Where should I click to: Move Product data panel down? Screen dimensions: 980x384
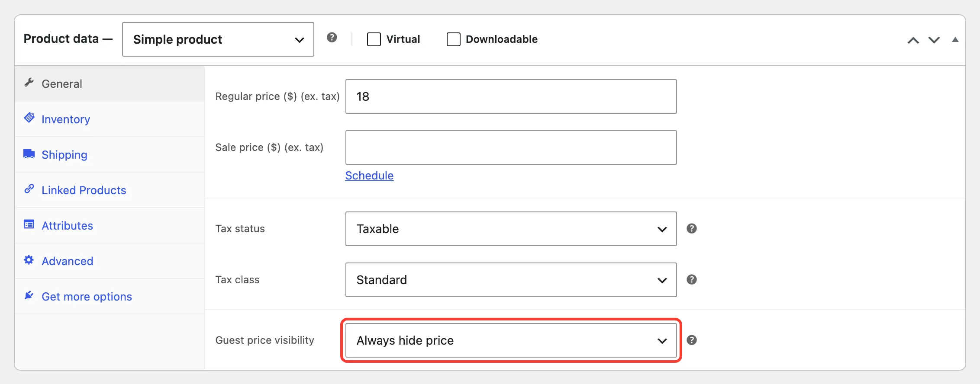934,40
